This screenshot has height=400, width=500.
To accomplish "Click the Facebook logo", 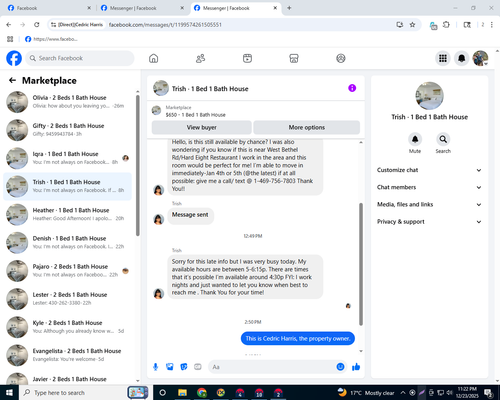I will [x=14, y=58].
